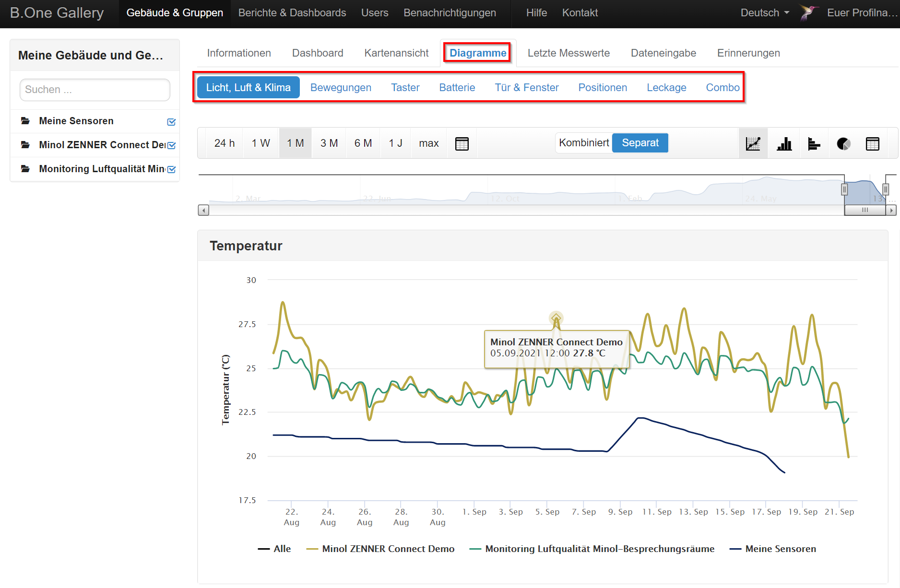Screen dimensions: 900x588
Task: Show the Bewegungen diagrams
Action: 341,87
